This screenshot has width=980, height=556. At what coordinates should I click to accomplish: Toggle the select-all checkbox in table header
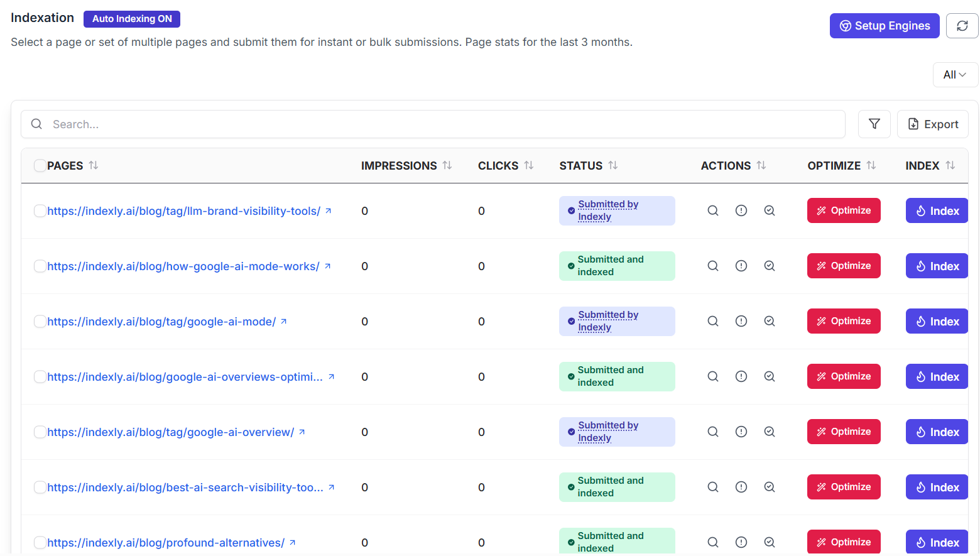pos(40,165)
